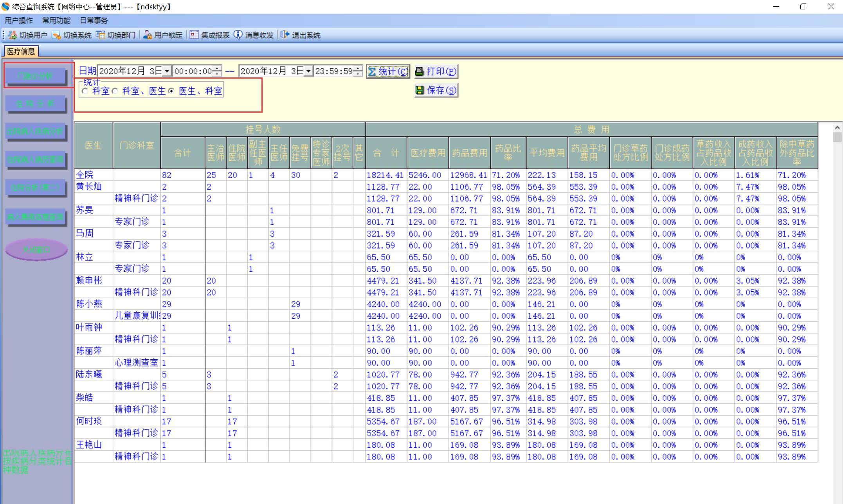Screen dimensions: 843x504
Task: Click the 切换系统 toolbar icon
Action: (56, 35)
